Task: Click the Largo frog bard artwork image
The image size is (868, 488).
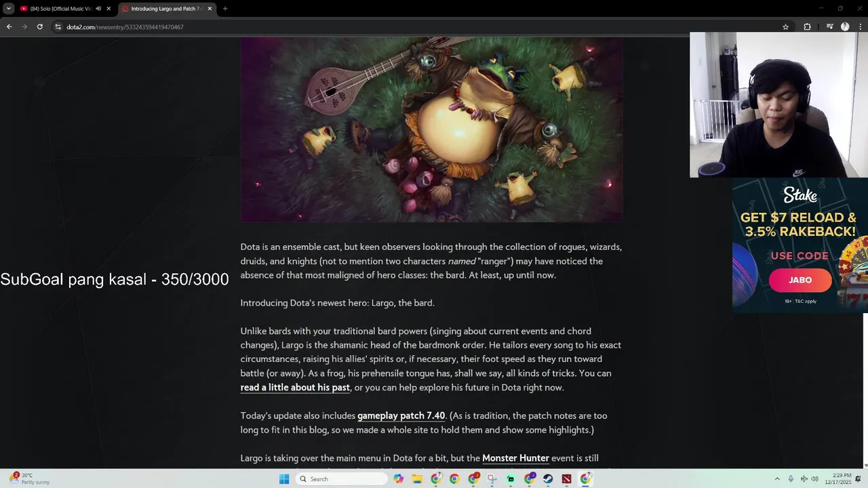Action: click(431, 129)
